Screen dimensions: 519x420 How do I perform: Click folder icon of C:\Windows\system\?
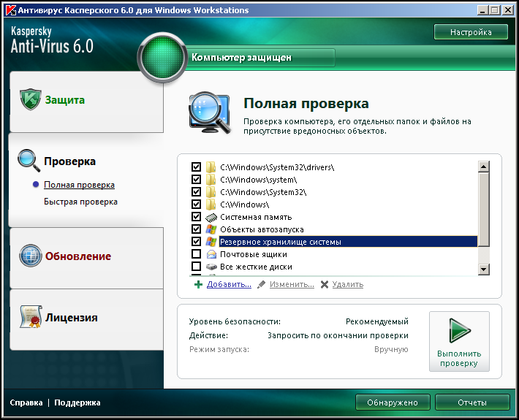[x=211, y=180]
